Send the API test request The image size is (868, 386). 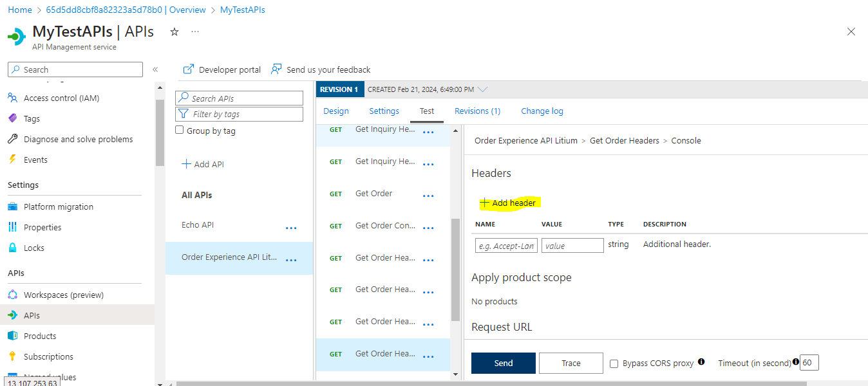coord(504,363)
